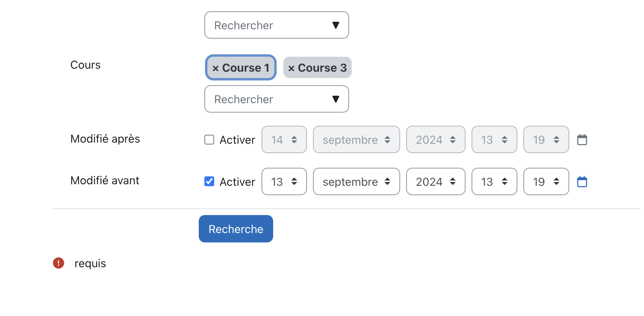
Task: Open calendar picker for Modifié avant
Action: click(x=582, y=182)
